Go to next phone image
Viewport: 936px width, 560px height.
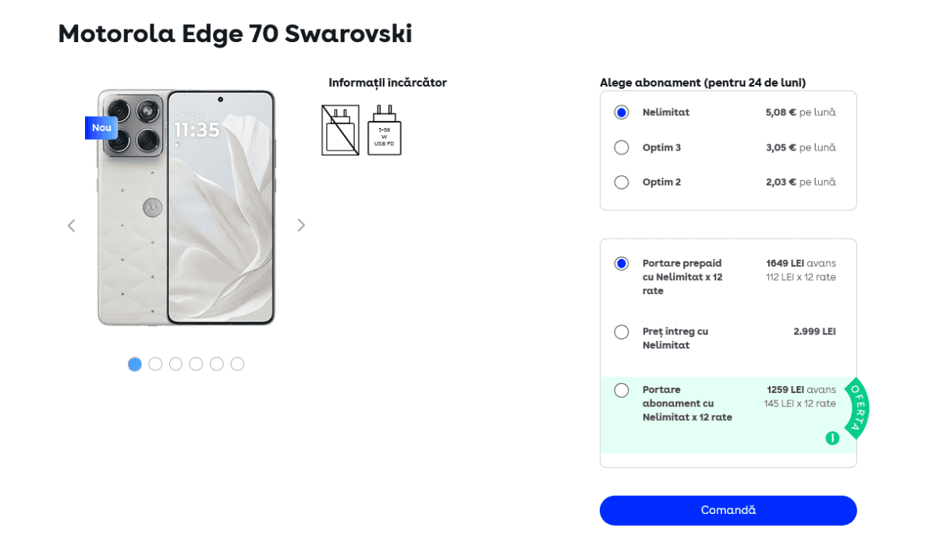coord(301,225)
